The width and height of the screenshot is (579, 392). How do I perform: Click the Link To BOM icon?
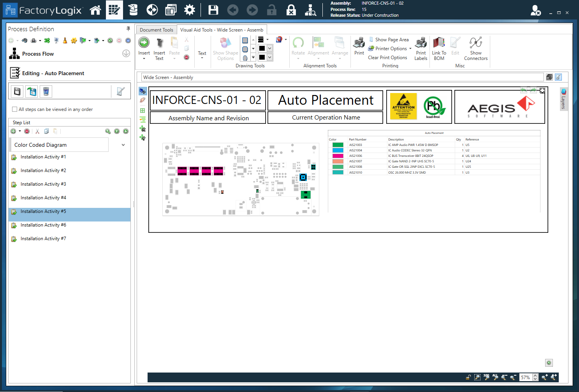(439, 43)
